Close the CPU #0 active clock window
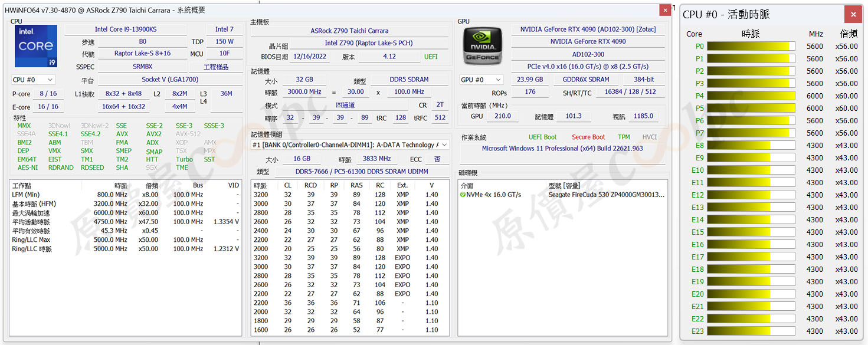Screen dimensions: 868x345 pos(853,15)
